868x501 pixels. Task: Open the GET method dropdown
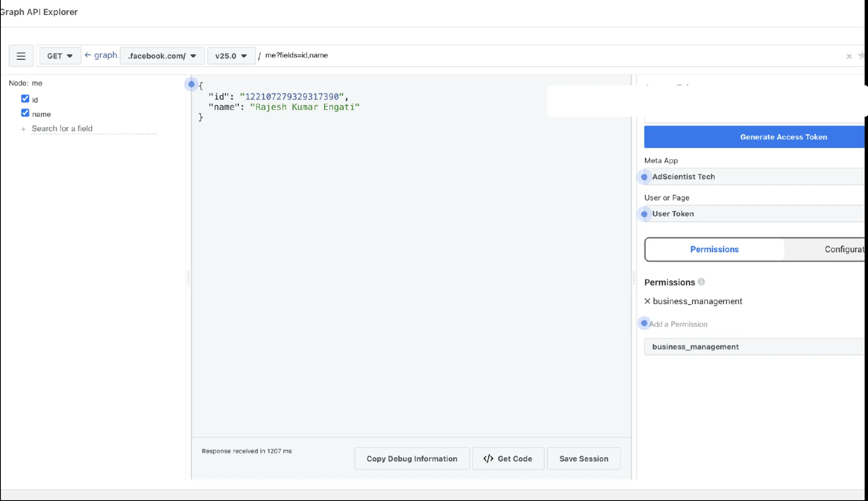point(60,56)
